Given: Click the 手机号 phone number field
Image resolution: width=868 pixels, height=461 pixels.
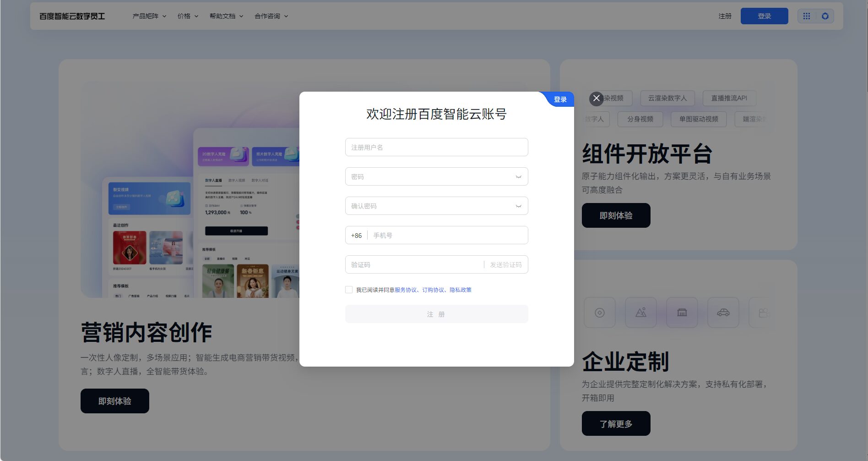Looking at the screenshot, I should coord(449,236).
